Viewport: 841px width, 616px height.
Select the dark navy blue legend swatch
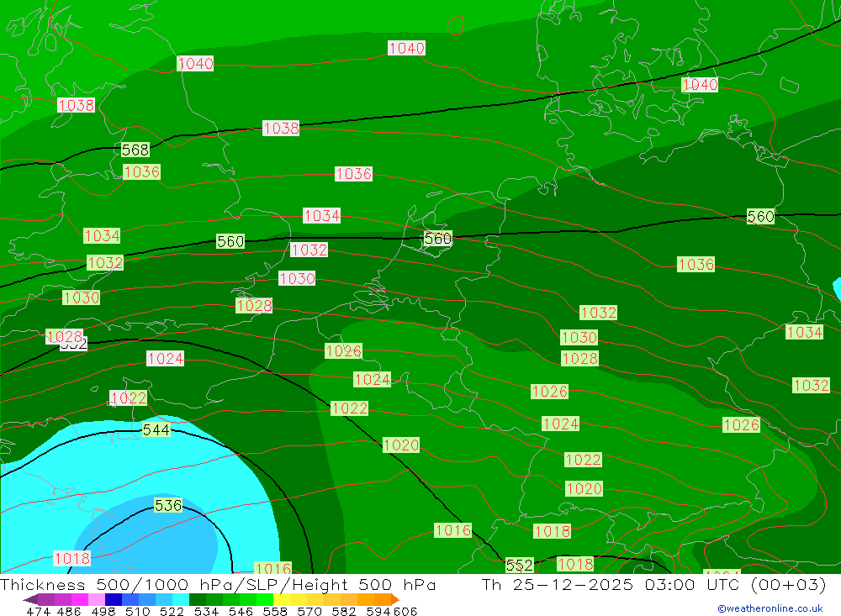[x=113, y=599]
